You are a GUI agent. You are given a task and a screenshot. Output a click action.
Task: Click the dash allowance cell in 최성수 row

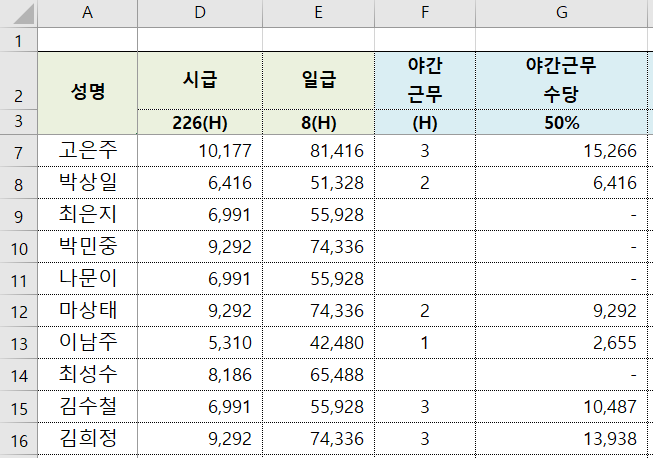(x=562, y=375)
